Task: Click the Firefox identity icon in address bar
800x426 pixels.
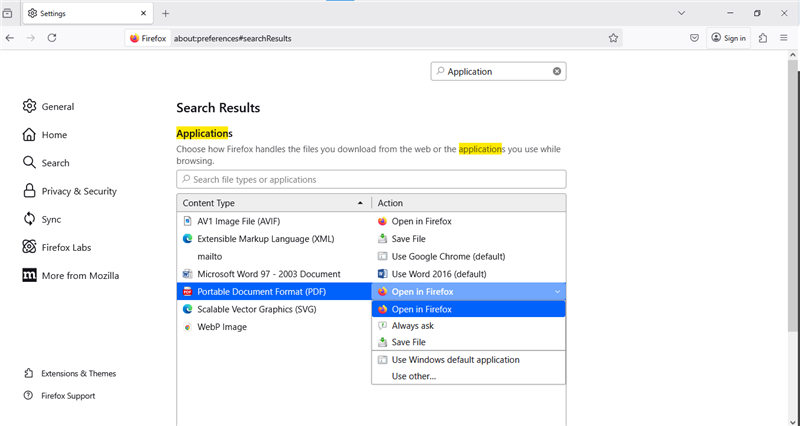Action: [148, 38]
